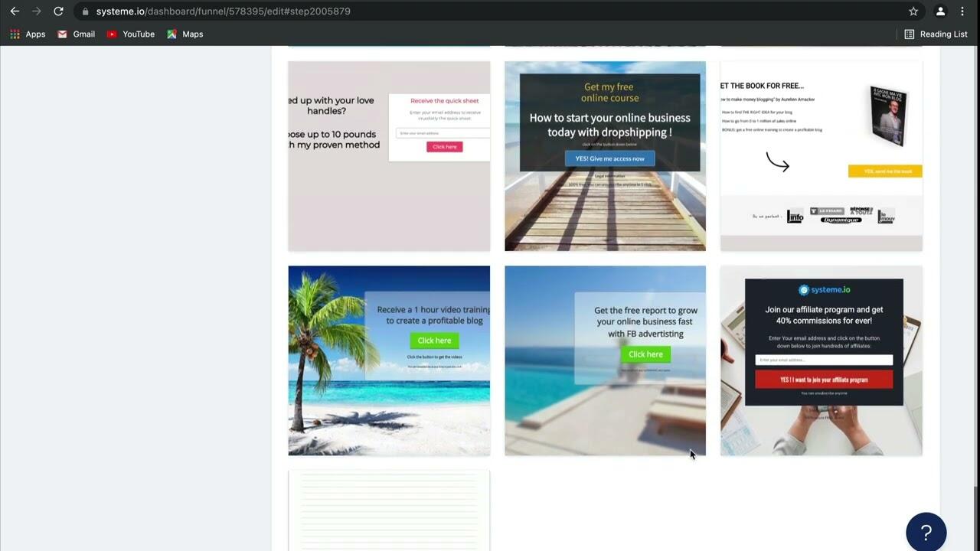The width and height of the screenshot is (980, 551).
Task: Click the address bar URL field
Action: [x=490, y=11]
